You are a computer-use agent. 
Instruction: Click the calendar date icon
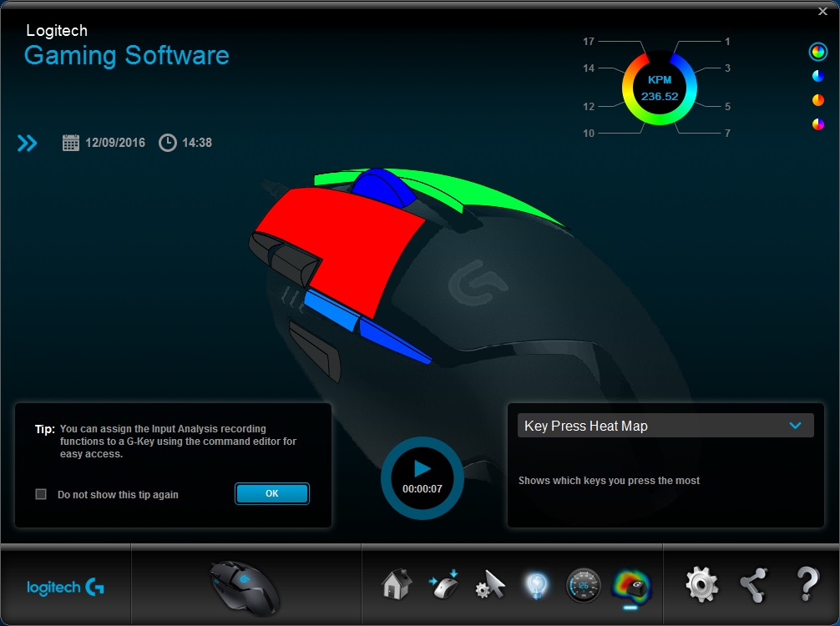(71, 143)
